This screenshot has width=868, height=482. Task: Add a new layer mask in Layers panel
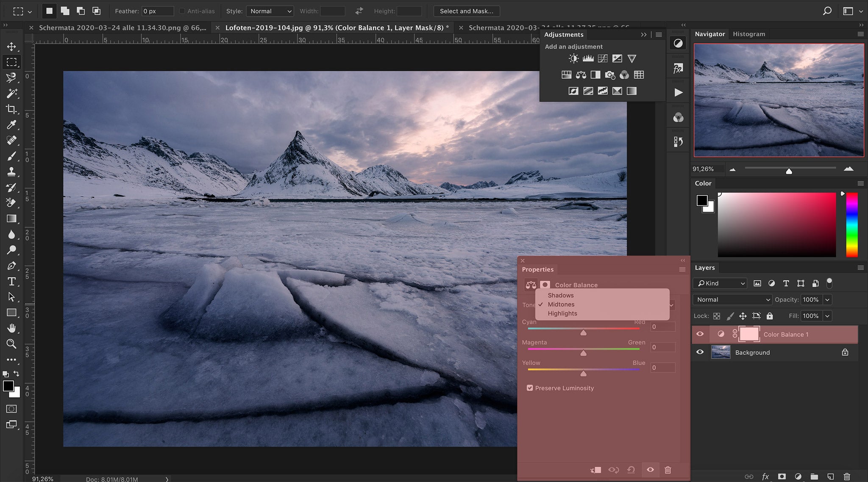(x=782, y=476)
